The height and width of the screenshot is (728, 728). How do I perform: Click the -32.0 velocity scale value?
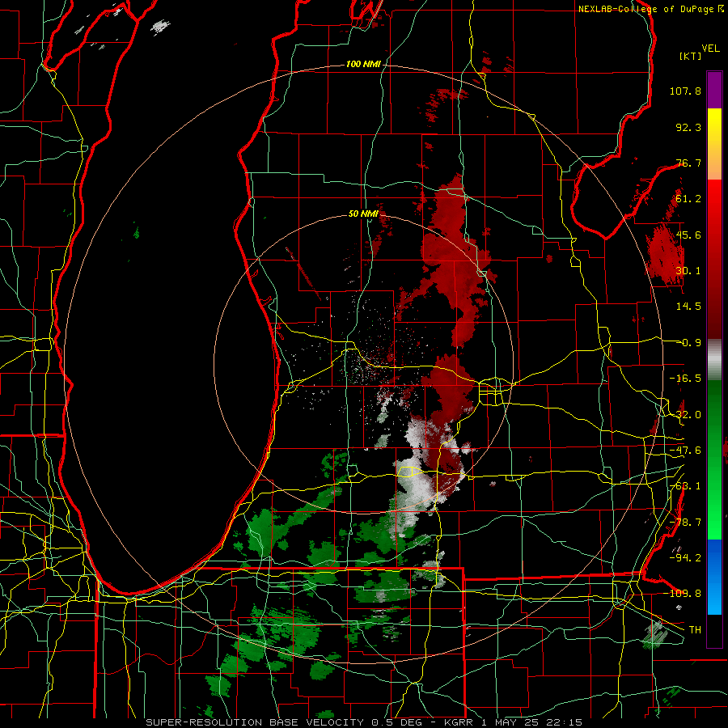pyautogui.click(x=685, y=415)
